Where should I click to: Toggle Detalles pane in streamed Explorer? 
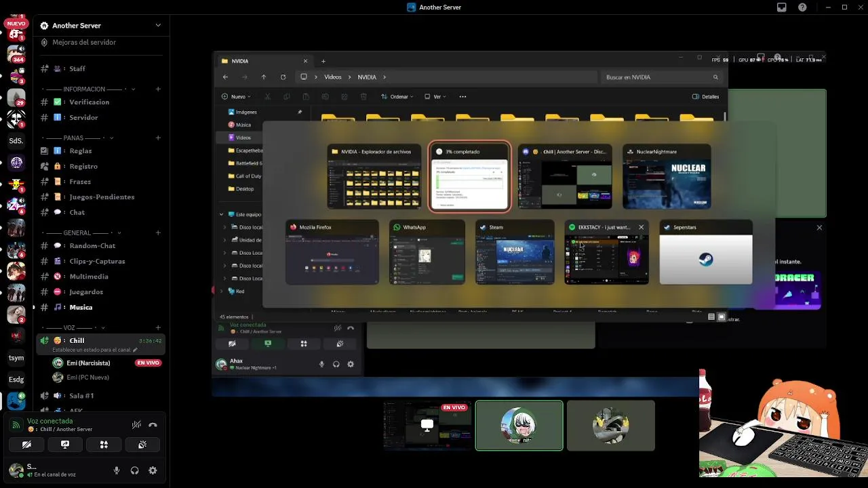[705, 97]
